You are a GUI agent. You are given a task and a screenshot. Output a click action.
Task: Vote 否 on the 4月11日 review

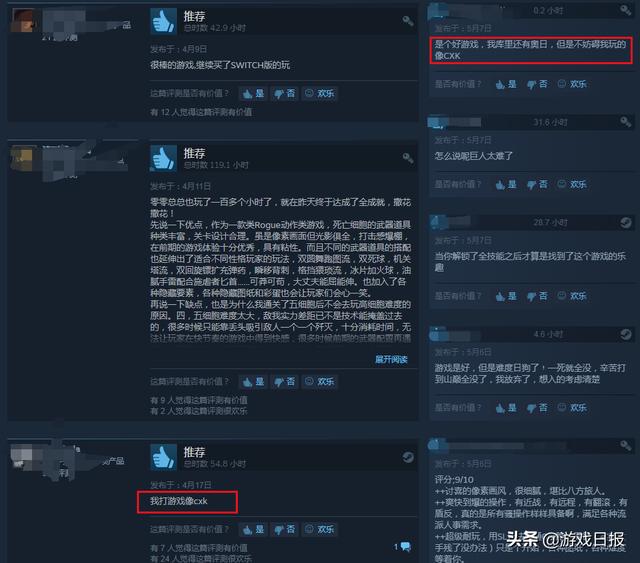[284, 382]
